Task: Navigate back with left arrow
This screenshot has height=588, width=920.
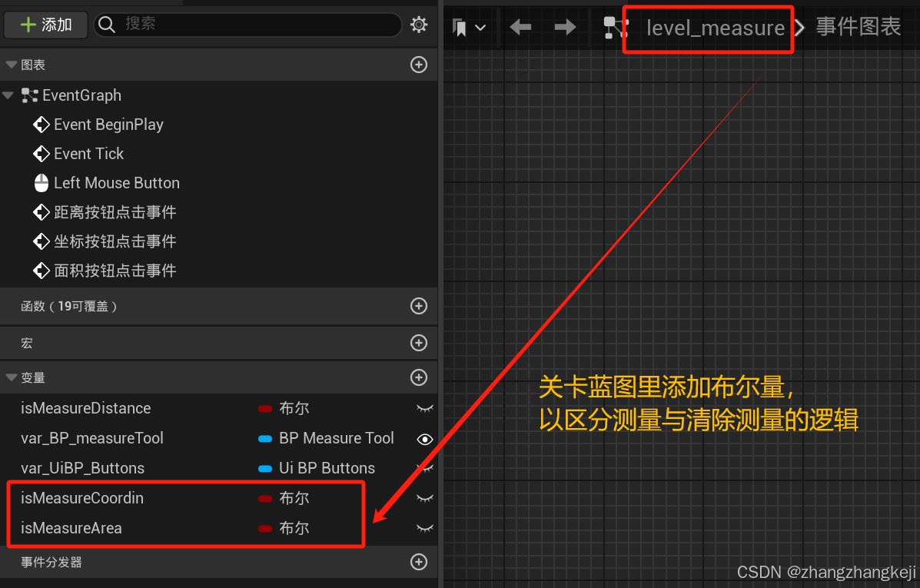Action: (x=520, y=26)
